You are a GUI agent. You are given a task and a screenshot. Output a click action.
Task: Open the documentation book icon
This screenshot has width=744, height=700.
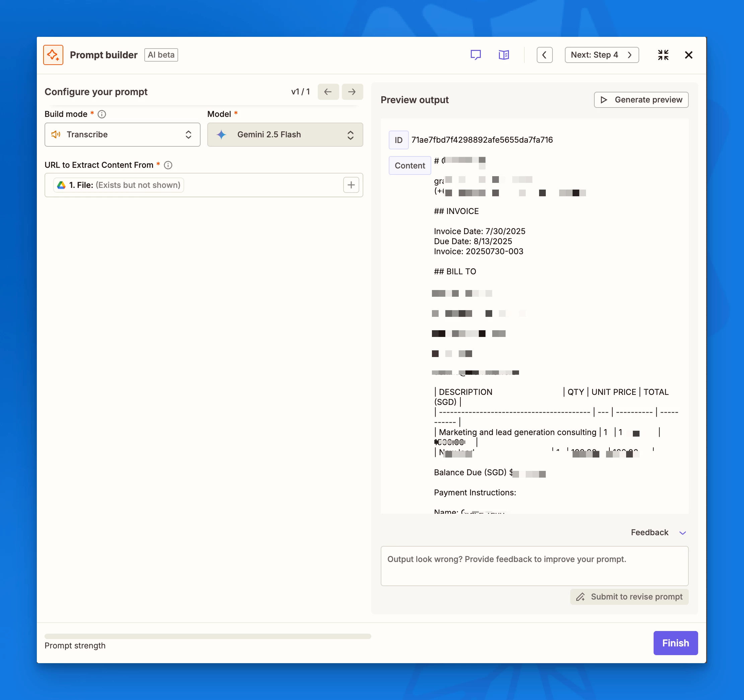click(504, 55)
